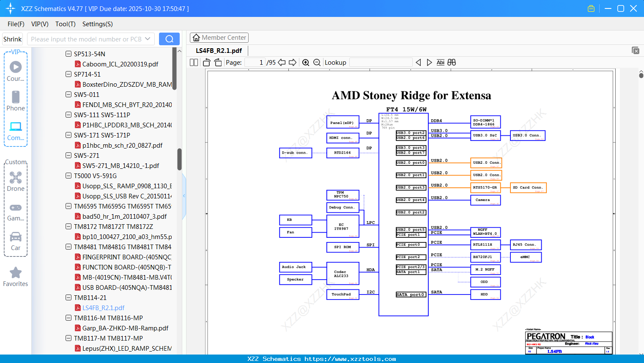Select the Phone category icon

click(16, 97)
